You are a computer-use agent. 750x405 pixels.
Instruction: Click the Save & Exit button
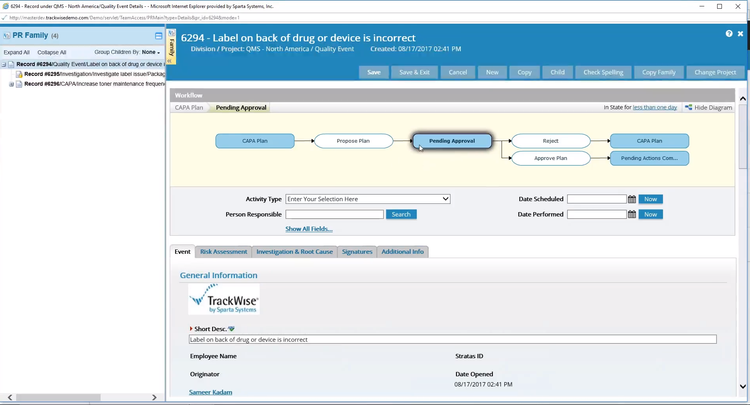[x=414, y=72]
